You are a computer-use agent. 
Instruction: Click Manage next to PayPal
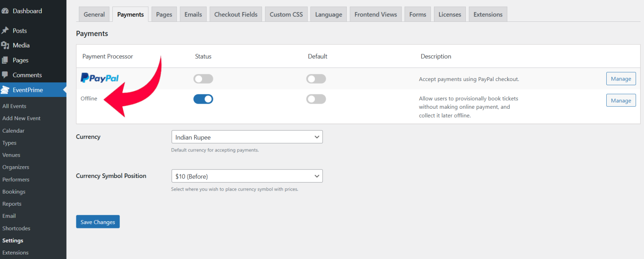click(x=621, y=78)
